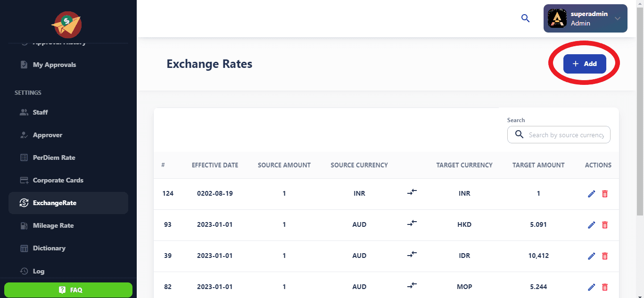Screen dimensions: 644x298
Task: Go to PerDiem Rate settings
Action: coord(54,157)
